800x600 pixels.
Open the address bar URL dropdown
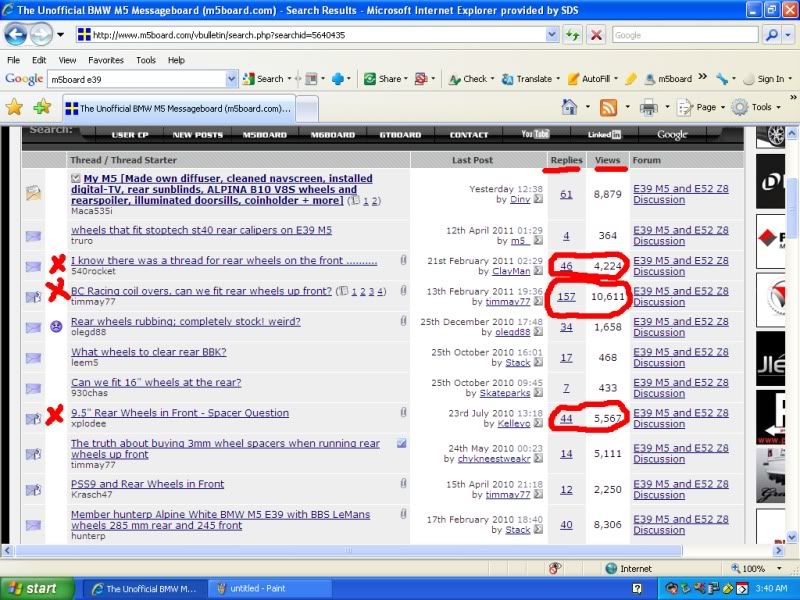tap(552, 35)
